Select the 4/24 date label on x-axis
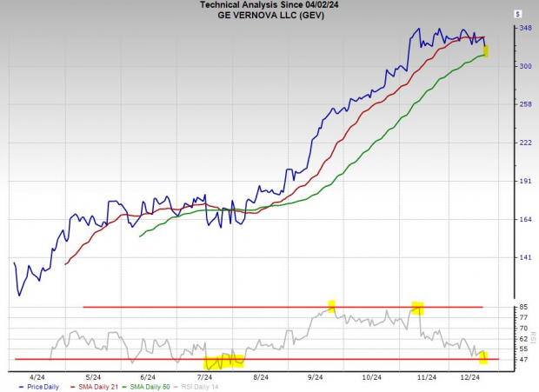 pos(38,378)
